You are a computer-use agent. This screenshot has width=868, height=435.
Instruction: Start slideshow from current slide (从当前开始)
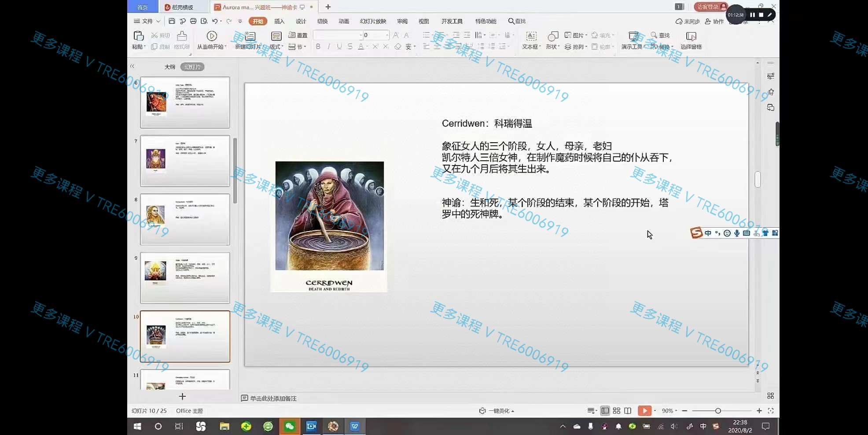click(212, 40)
